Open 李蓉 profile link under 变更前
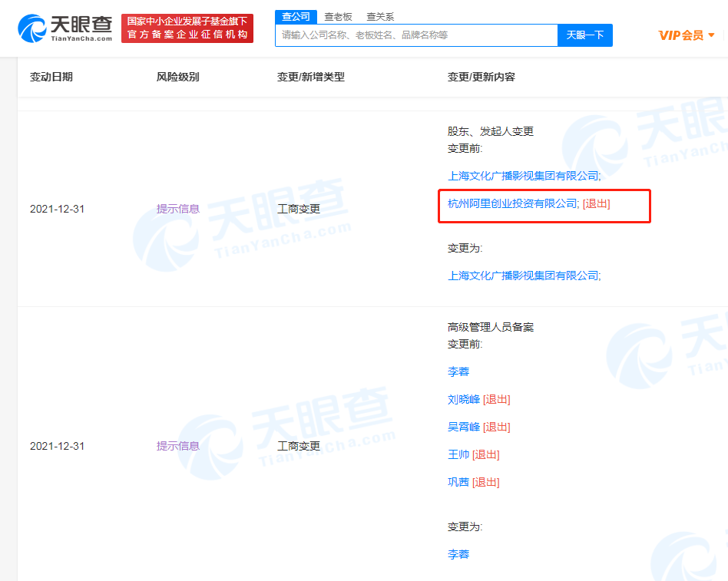This screenshot has height=581, width=728. coord(458,371)
